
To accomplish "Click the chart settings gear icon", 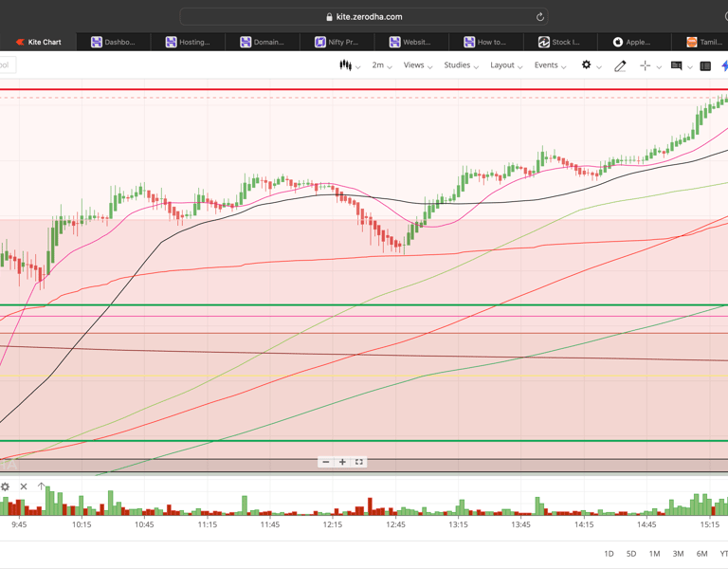I will click(x=587, y=65).
